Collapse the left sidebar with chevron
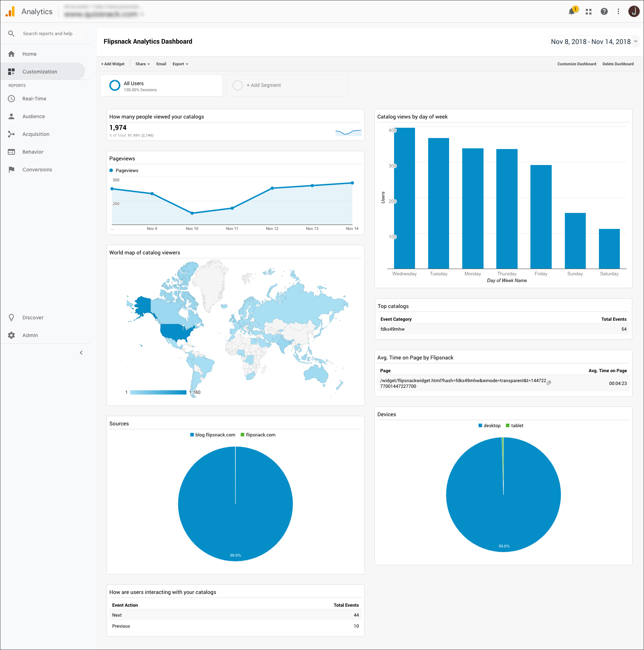The width and height of the screenshot is (644, 650). point(81,353)
